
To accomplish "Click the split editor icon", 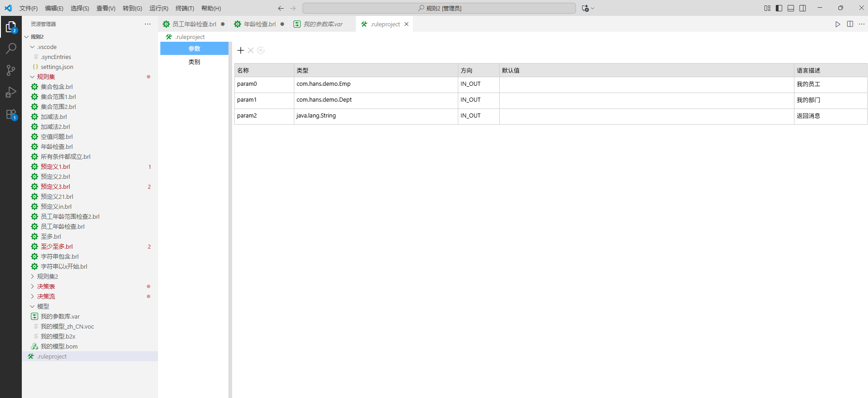I will click(850, 24).
